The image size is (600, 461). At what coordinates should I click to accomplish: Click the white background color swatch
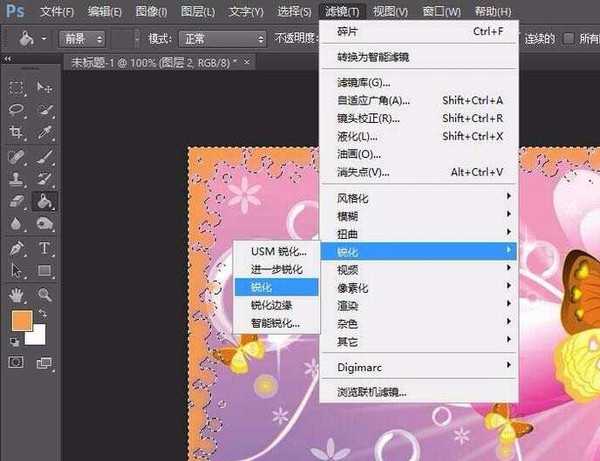tap(38, 337)
